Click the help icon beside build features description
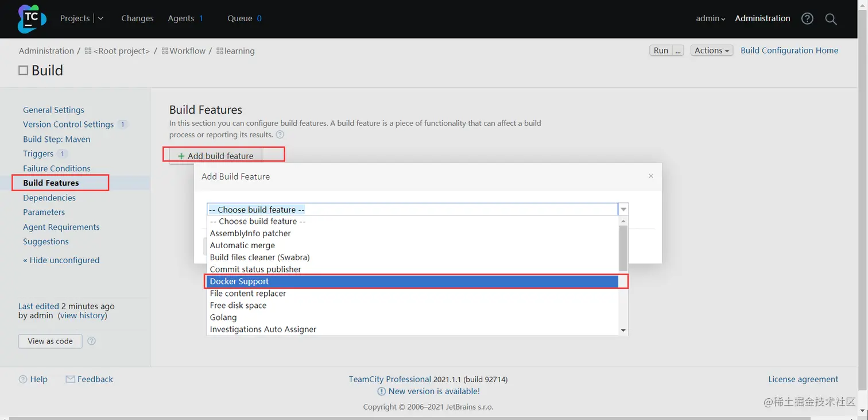Screen dimensions: 868x420 click(x=280, y=135)
